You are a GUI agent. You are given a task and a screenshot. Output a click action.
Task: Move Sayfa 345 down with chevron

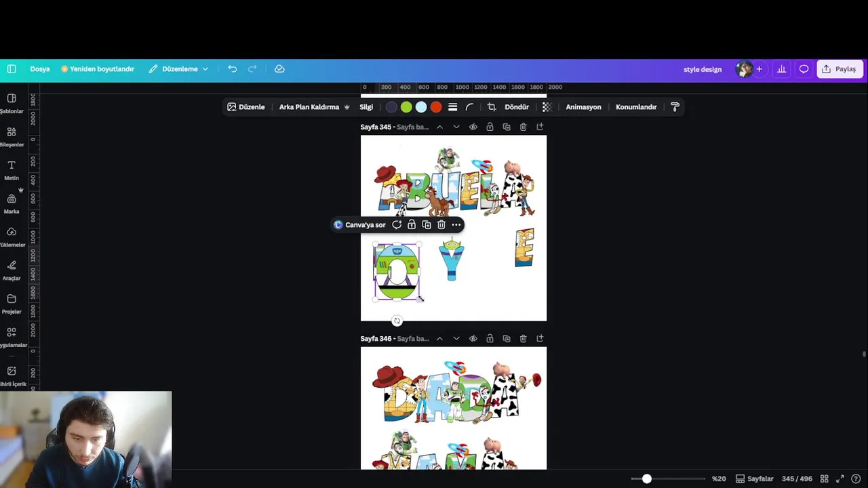pyautogui.click(x=456, y=127)
